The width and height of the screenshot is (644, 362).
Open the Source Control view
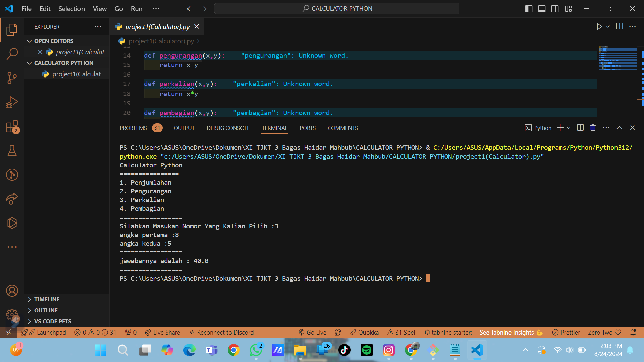click(12, 78)
